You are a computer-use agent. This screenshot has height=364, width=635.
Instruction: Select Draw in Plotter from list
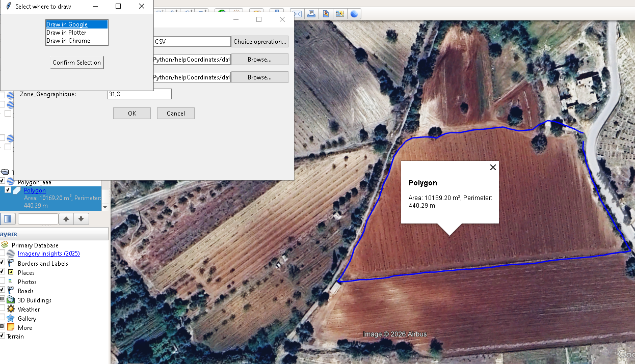pyautogui.click(x=66, y=33)
